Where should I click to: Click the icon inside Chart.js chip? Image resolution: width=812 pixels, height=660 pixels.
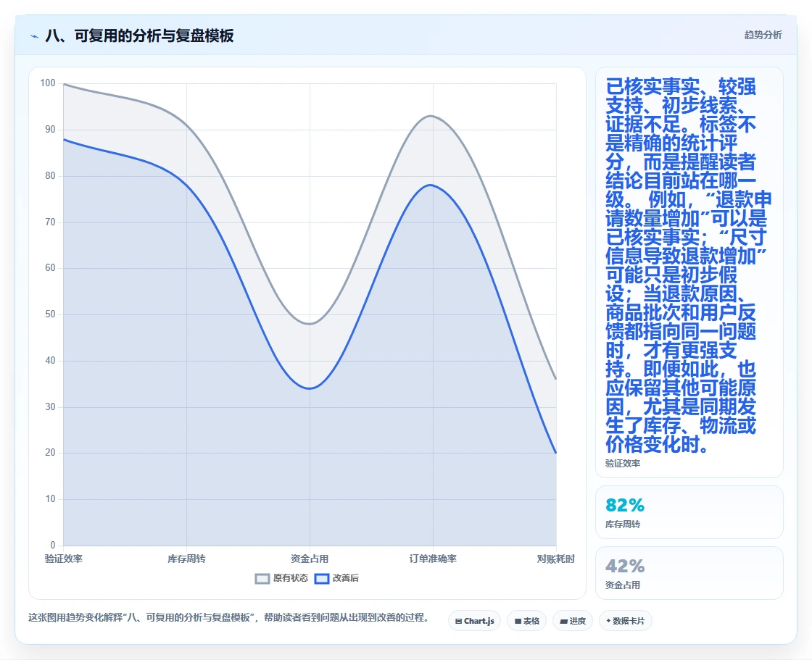click(x=458, y=621)
